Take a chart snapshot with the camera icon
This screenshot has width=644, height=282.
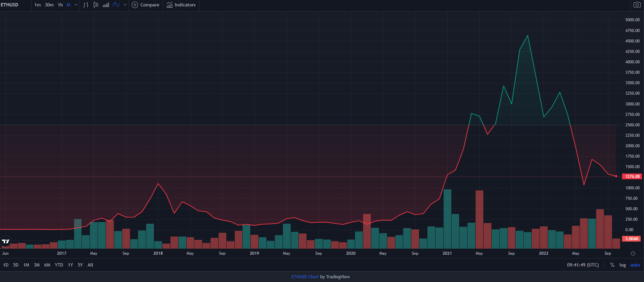click(637, 5)
